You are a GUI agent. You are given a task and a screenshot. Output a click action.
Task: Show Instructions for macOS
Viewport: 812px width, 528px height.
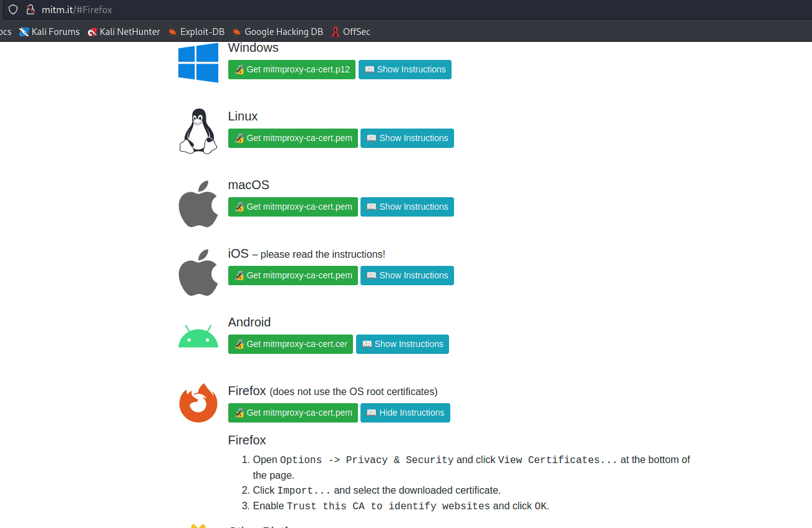click(x=407, y=207)
